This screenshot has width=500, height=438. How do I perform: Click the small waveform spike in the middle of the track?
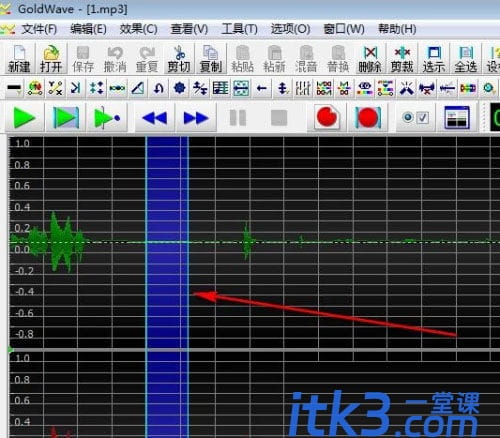pos(247,241)
